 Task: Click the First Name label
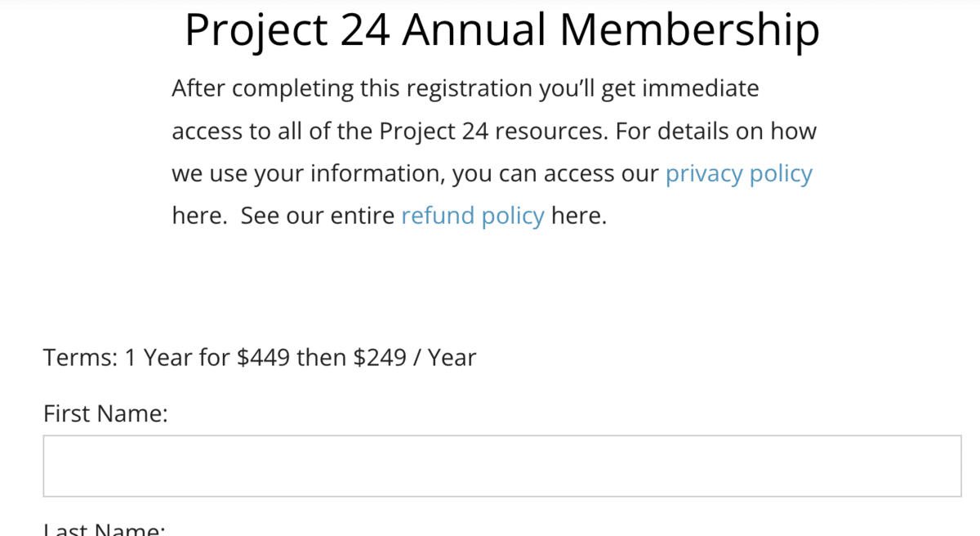[x=105, y=414]
